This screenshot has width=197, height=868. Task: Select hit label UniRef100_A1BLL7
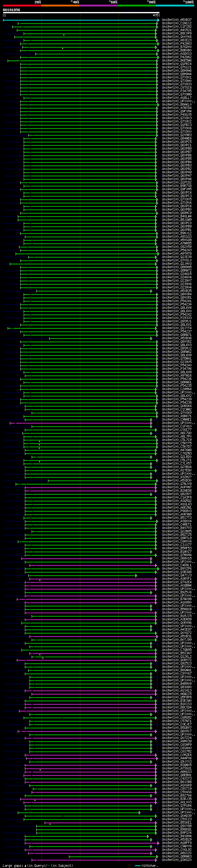[177, 98]
